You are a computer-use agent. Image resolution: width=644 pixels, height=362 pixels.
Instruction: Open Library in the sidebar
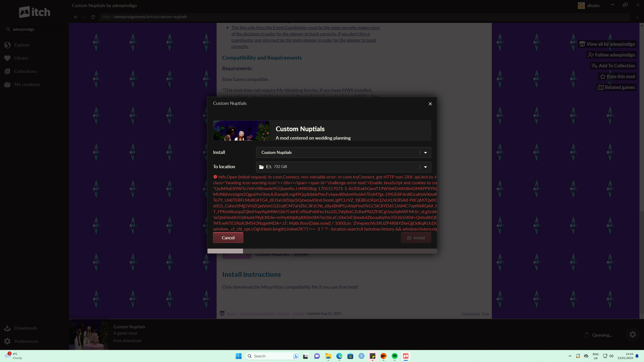click(x=21, y=58)
